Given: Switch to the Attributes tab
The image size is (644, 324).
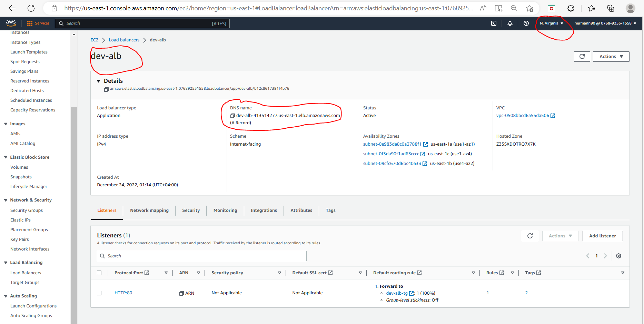Looking at the screenshot, I should pyautogui.click(x=301, y=210).
